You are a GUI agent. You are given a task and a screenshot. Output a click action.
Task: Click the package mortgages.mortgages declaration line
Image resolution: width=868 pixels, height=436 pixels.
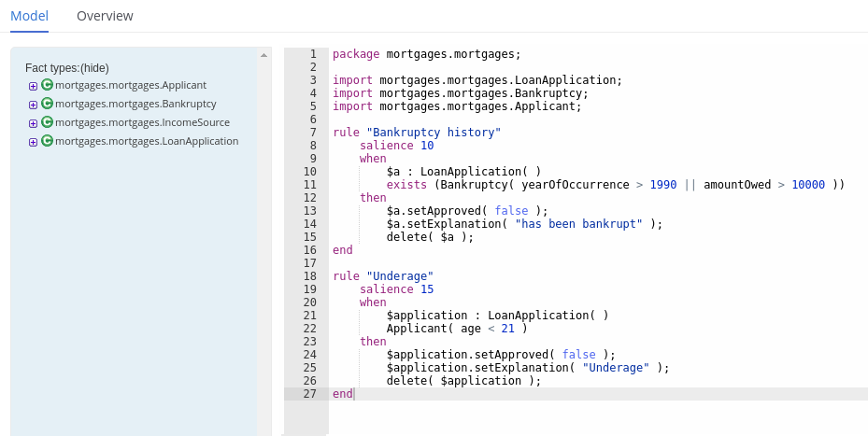click(x=426, y=54)
